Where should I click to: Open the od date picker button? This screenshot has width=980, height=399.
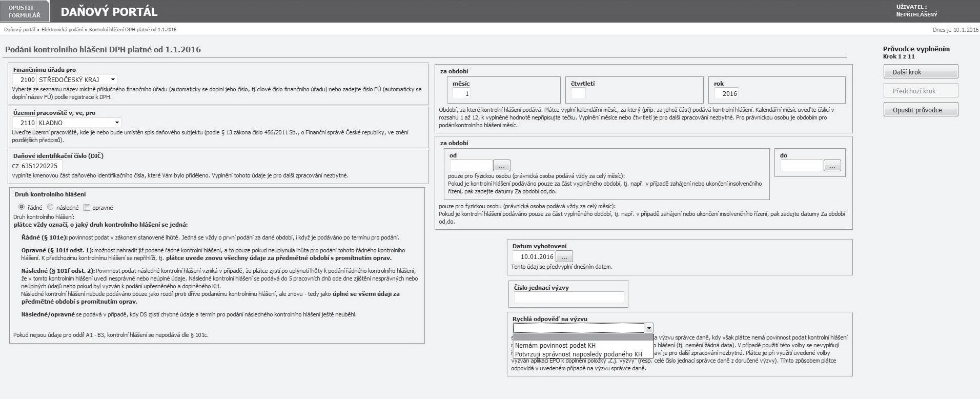point(502,166)
